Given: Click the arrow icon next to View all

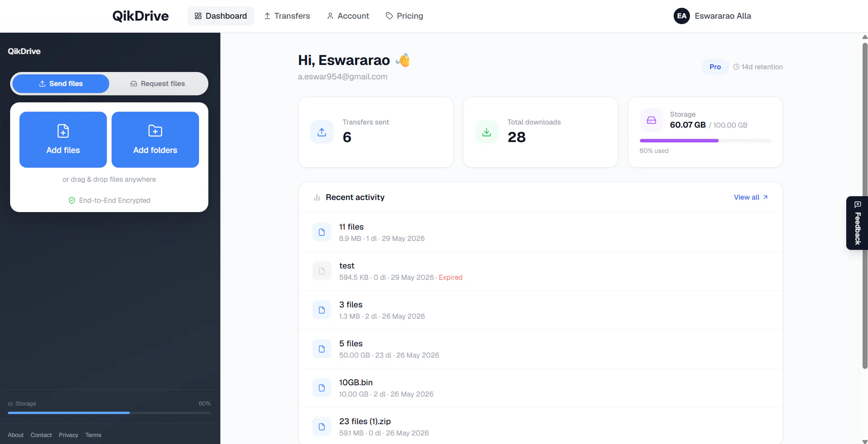Looking at the screenshot, I should tap(765, 197).
